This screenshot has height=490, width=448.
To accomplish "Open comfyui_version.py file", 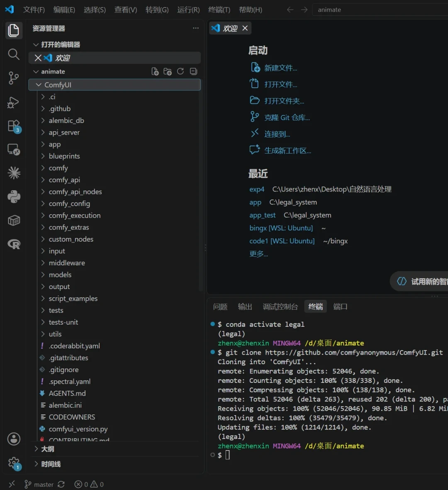I will point(78,429).
